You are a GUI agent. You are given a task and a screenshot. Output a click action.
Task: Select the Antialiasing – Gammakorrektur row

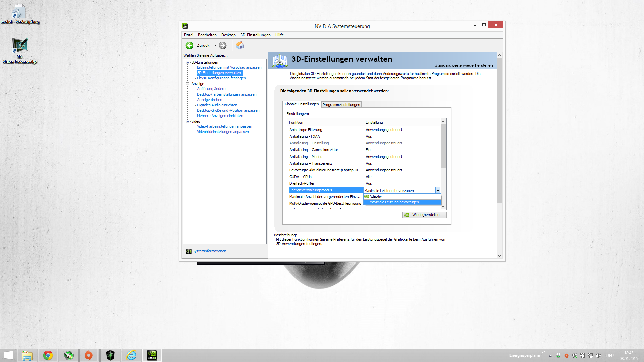pyautogui.click(x=364, y=150)
